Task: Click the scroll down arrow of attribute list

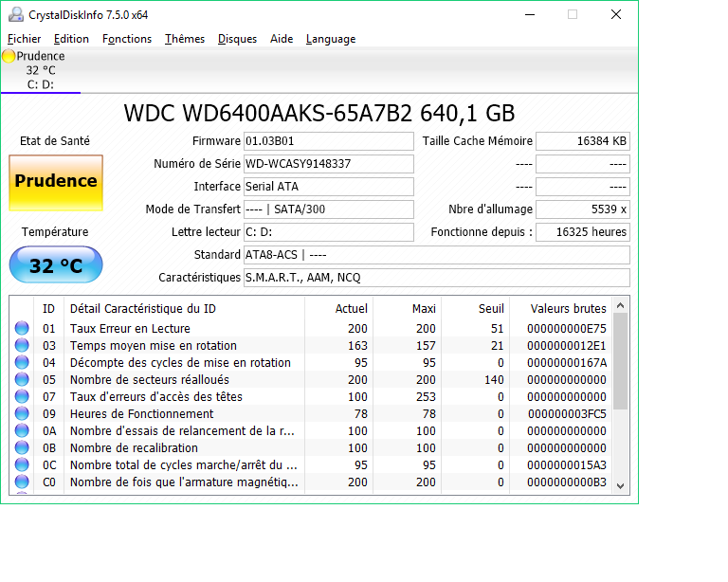Action: (620, 485)
